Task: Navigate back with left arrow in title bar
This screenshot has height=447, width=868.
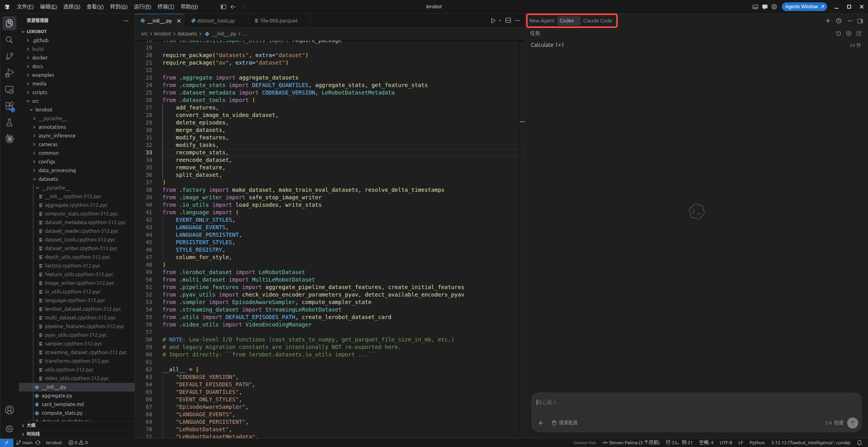Action: point(233,7)
